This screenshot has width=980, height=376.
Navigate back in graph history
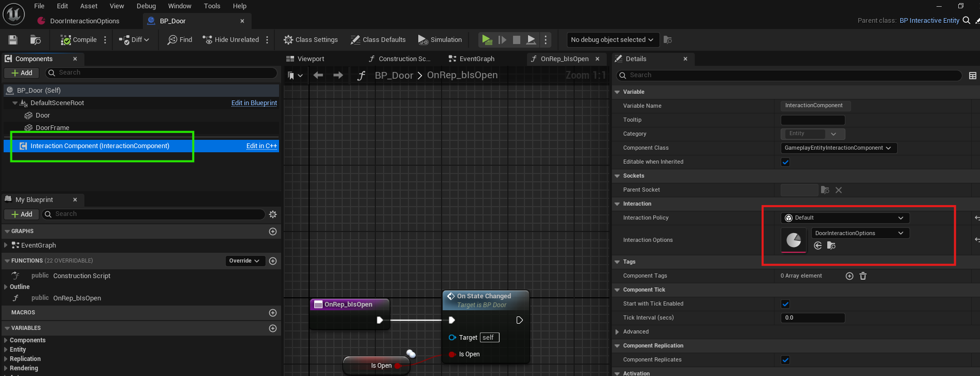[x=318, y=76]
